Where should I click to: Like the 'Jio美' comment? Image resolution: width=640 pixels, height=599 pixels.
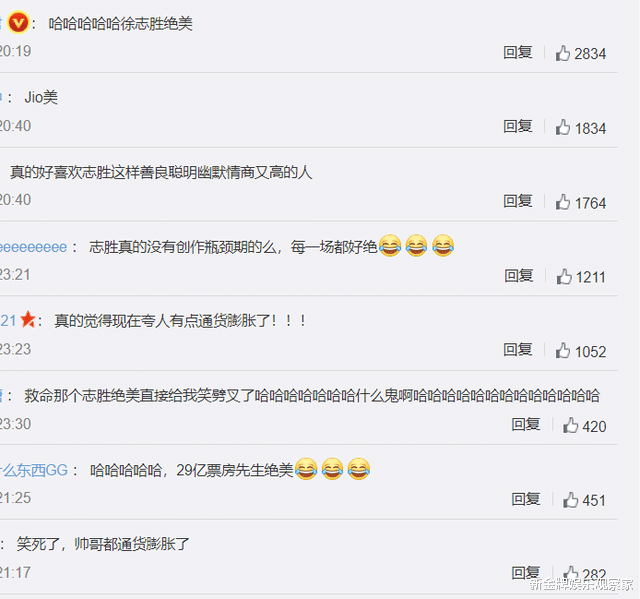[562, 127]
